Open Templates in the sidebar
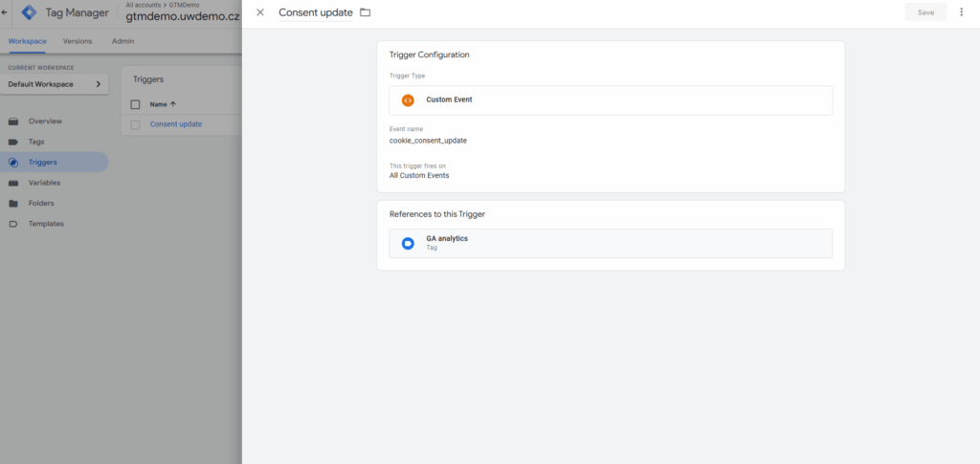Screen dimensions: 980x464 46,224
